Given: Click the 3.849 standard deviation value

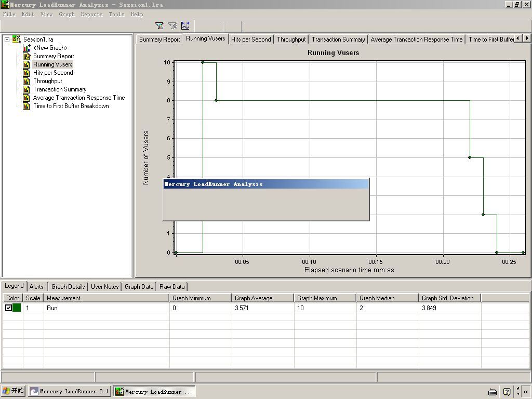Looking at the screenshot, I should coord(429,308).
